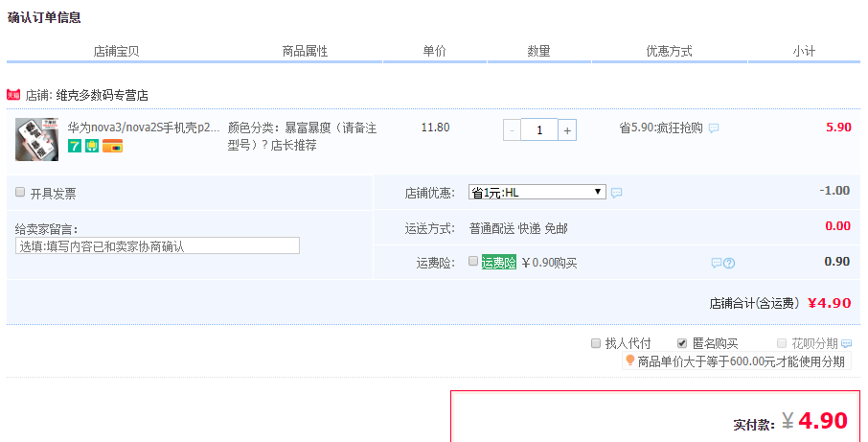Click the 0.90 insurance price value

coord(837,262)
